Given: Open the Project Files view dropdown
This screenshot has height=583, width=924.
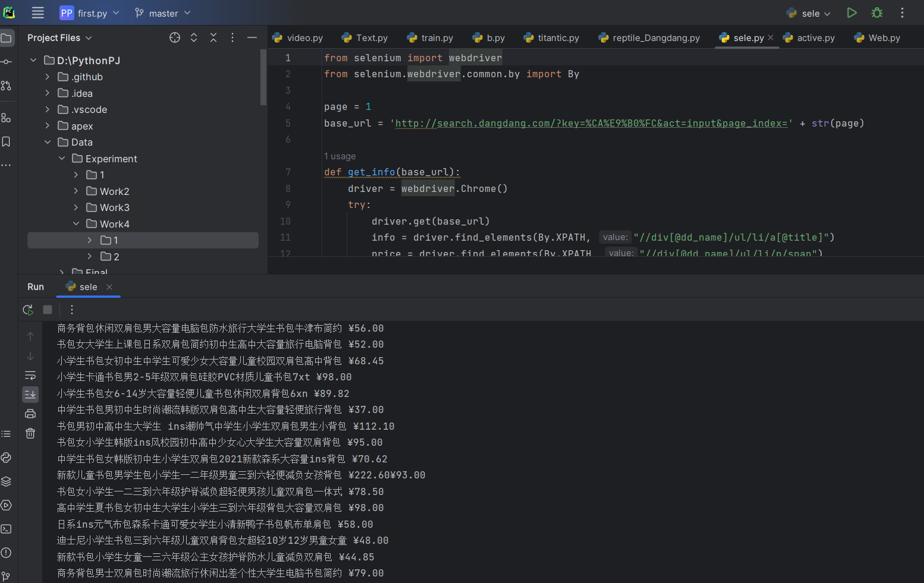Looking at the screenshot, I should pyautogui.click(x=59, y=37).
